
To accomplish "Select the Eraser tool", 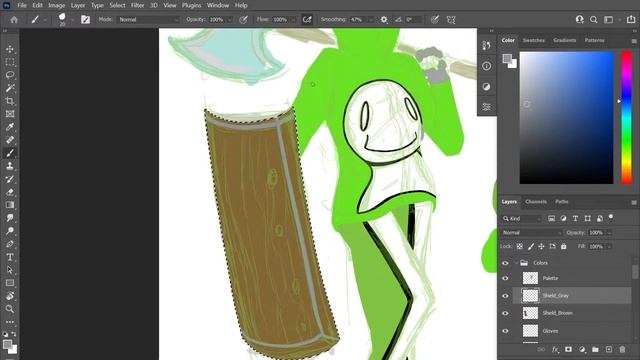I will click(x=10, y=192).
